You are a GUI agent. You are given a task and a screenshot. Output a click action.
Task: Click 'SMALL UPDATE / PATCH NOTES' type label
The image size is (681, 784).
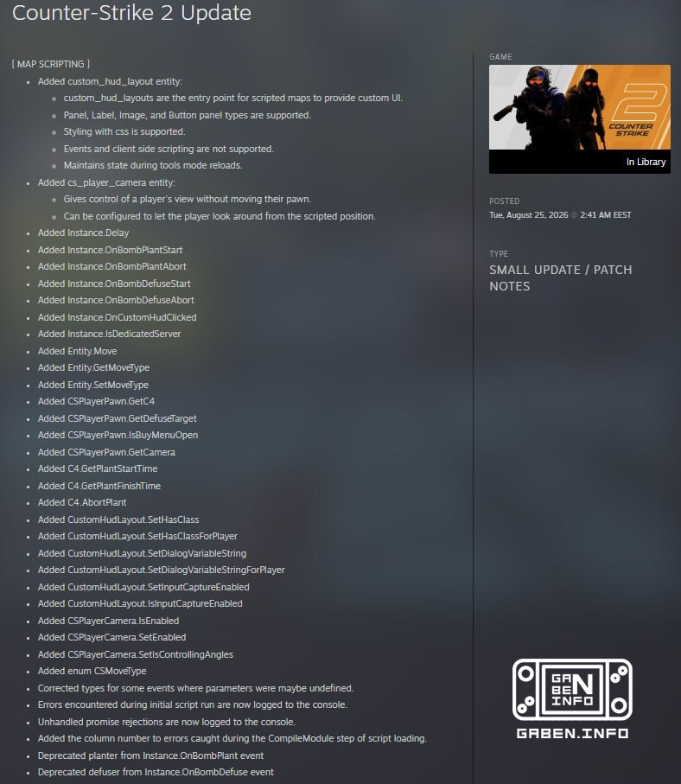(561, 278)
